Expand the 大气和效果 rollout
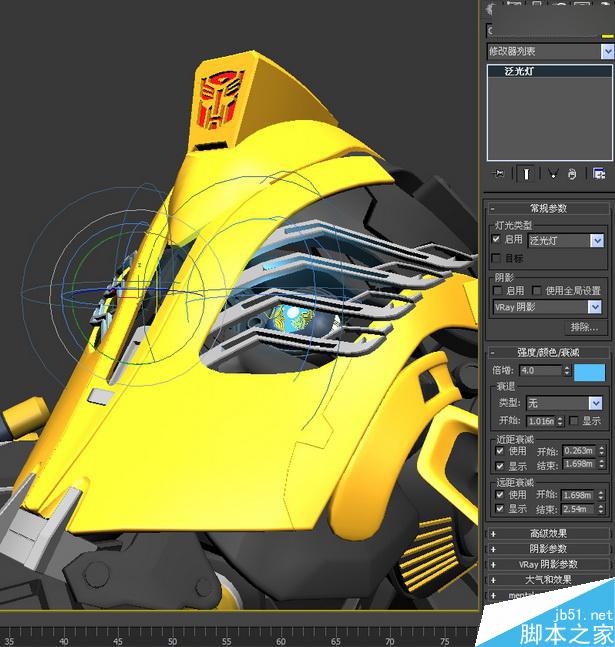Image resolution: width=615 pixels, height=647 pixels. coord(549,579)
